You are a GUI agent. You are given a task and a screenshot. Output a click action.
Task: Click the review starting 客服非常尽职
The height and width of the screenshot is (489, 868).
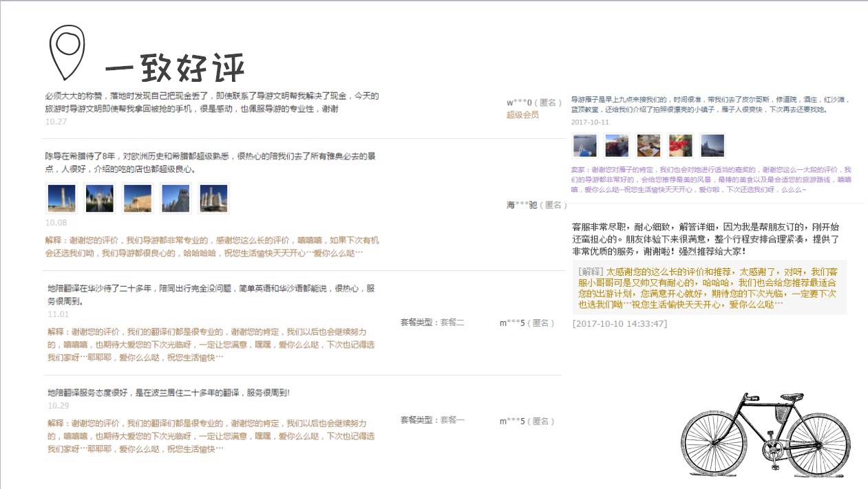[x=706, y=239]
